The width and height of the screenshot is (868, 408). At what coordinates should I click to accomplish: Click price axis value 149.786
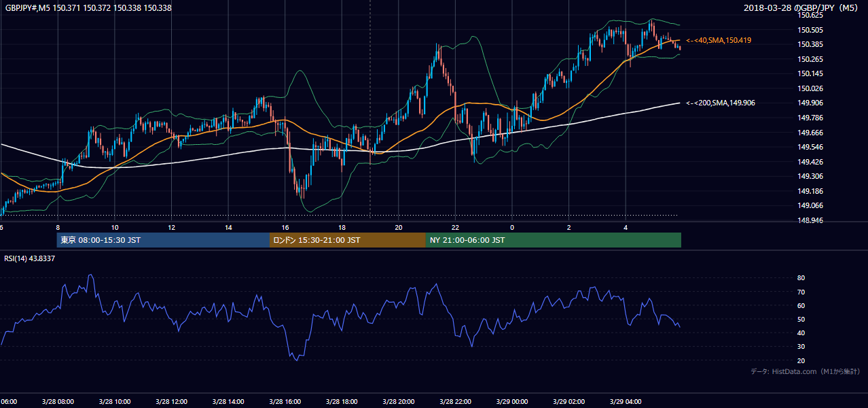click(810, 118)
